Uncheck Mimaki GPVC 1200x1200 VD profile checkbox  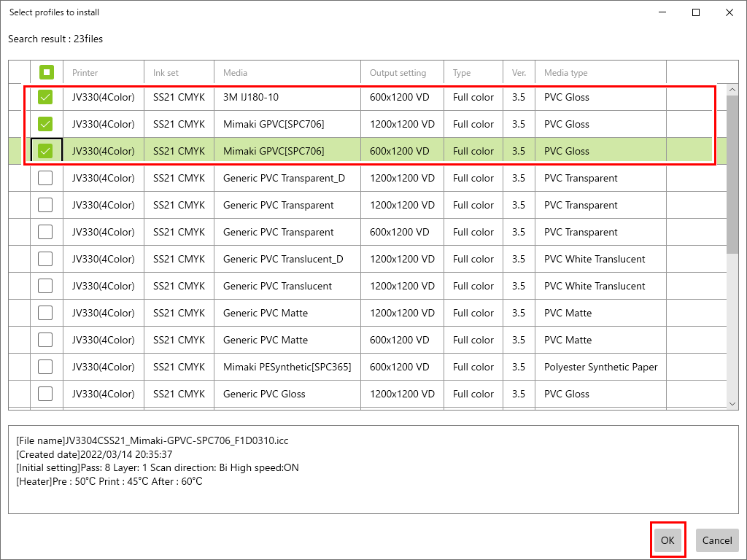pos(45,124)
